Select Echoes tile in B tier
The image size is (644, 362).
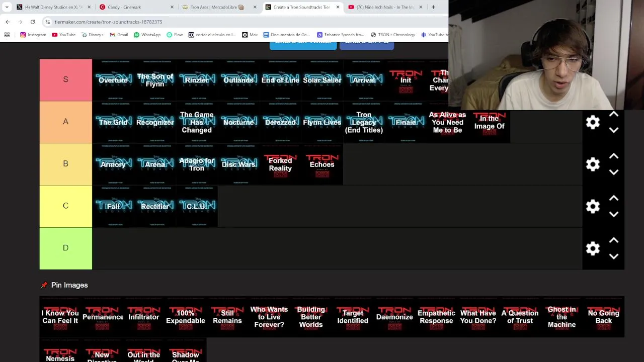click(x=322, y=164)
